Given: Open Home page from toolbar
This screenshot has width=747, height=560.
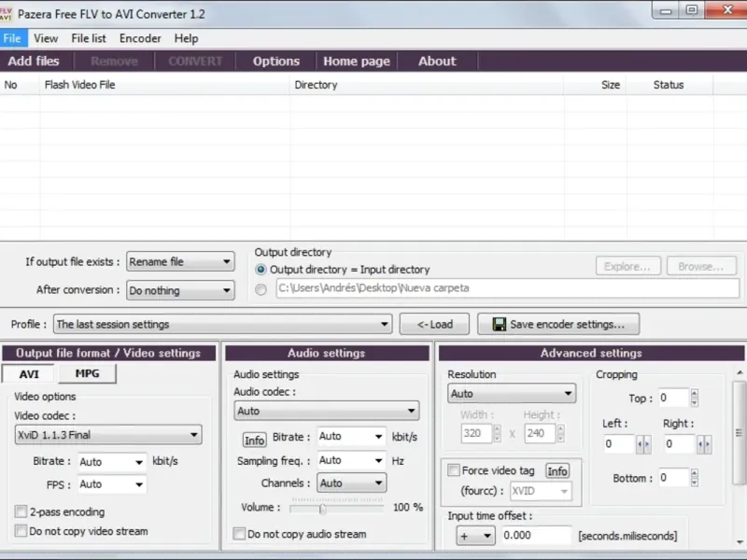Looking at the screenshot, I should [x=357, y=61].
